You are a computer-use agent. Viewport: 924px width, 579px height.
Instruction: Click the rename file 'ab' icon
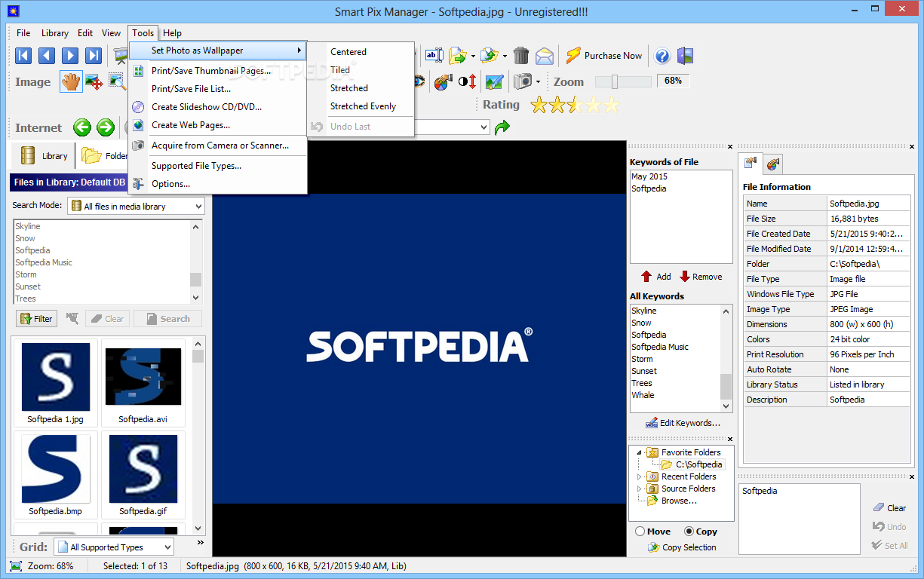pos(434,55)
